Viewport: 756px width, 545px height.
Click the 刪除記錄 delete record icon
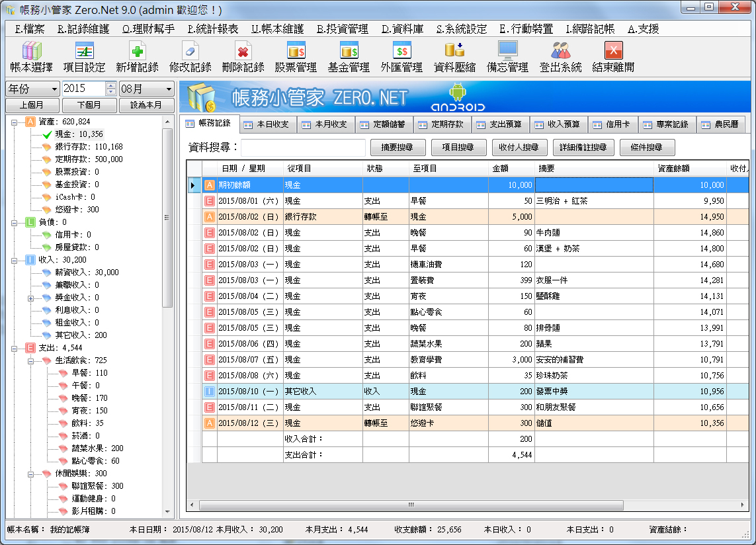tap(243, 56)
